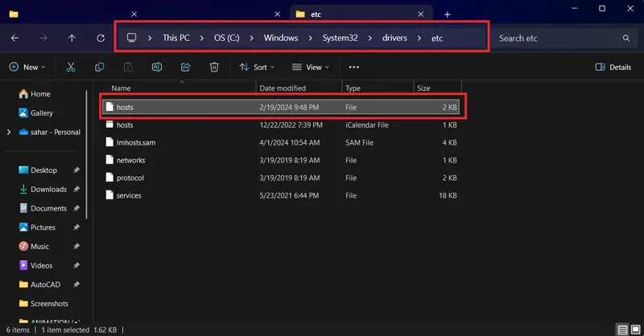Open Home in the sidebar

click(35, 94)
